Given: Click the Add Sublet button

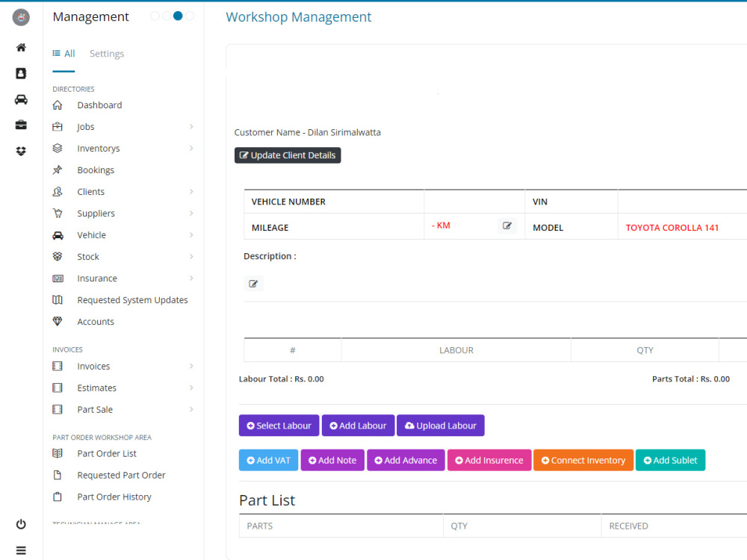Looking at the screenshot, I should click(670, 460).
